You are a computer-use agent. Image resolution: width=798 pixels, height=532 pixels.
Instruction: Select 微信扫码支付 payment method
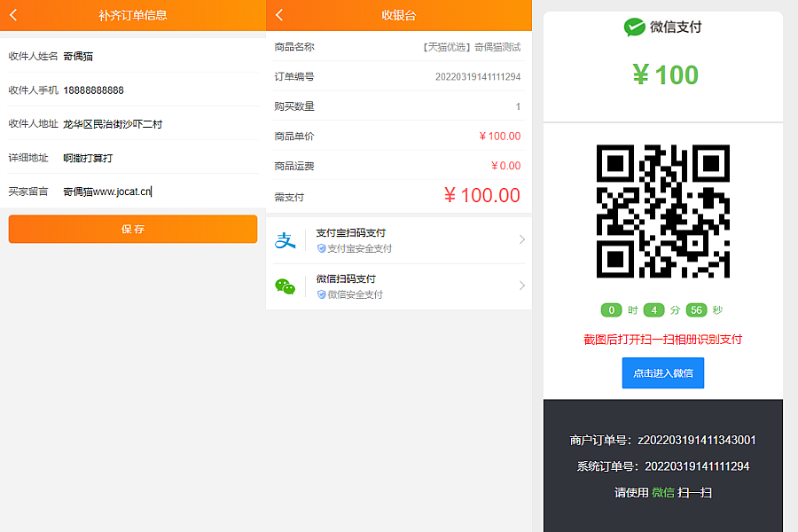[399, 286]
